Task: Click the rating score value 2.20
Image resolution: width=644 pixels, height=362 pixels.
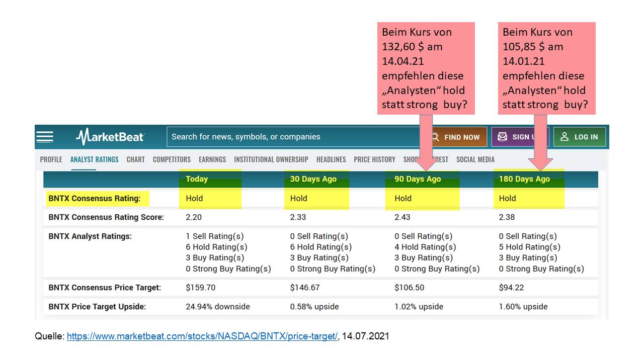Action: (x=194, y=217)
